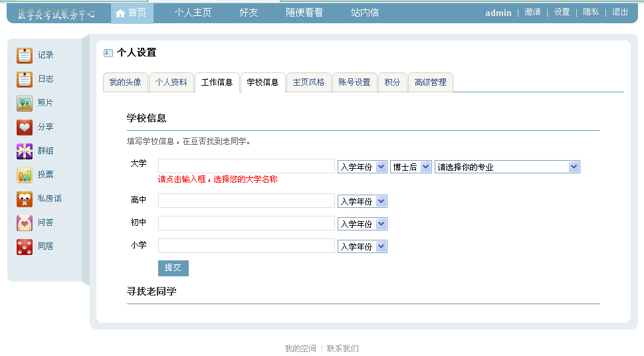Click the 个人设置 profile card icon
Image resolution: width=644 pixels, height=356 pixels.
tap(108, 53)
